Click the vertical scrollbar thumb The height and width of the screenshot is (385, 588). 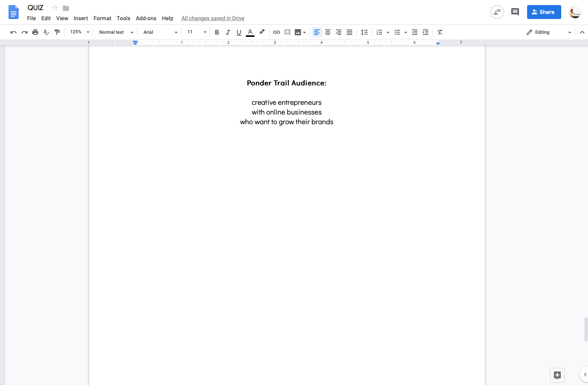586,330
